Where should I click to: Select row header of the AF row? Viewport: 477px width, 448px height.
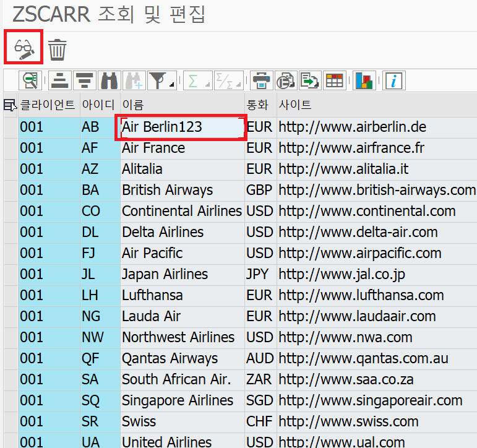point(11,149)
